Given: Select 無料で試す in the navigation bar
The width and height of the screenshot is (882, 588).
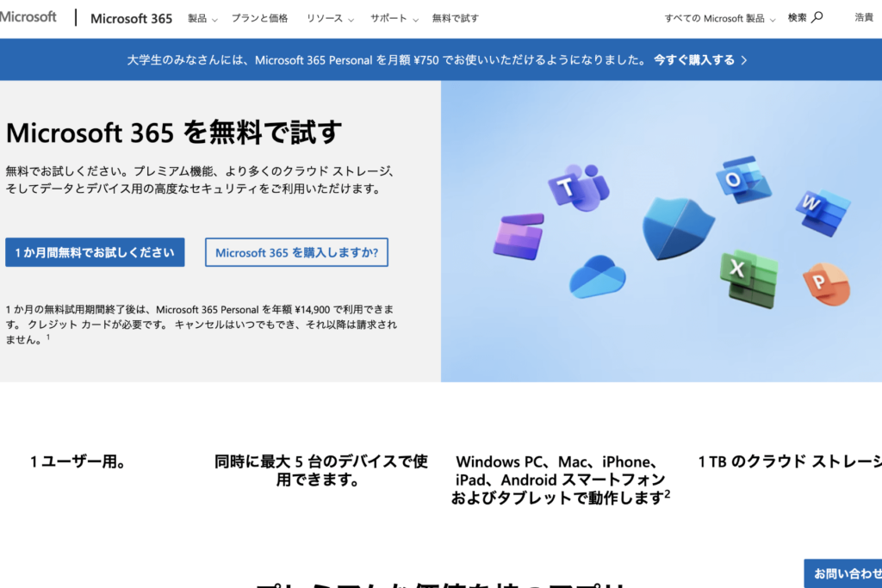Looking at the screenshot, I should click(x=455, y=18).
